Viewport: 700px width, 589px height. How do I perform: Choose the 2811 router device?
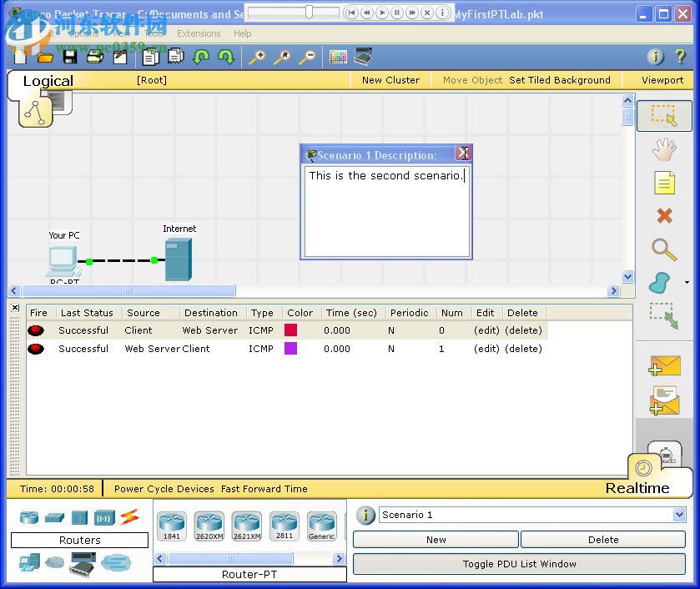coord(284,526)
